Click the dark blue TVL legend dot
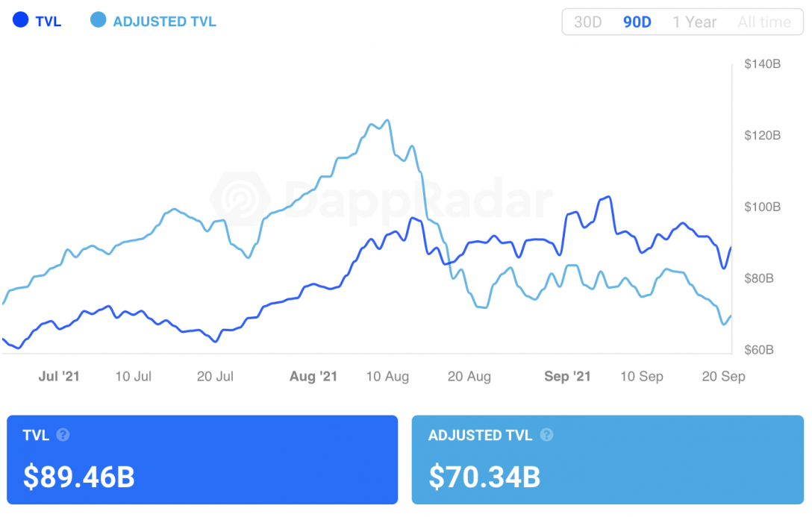This screenshot has height=517, width=812. [x=21, y=19]
